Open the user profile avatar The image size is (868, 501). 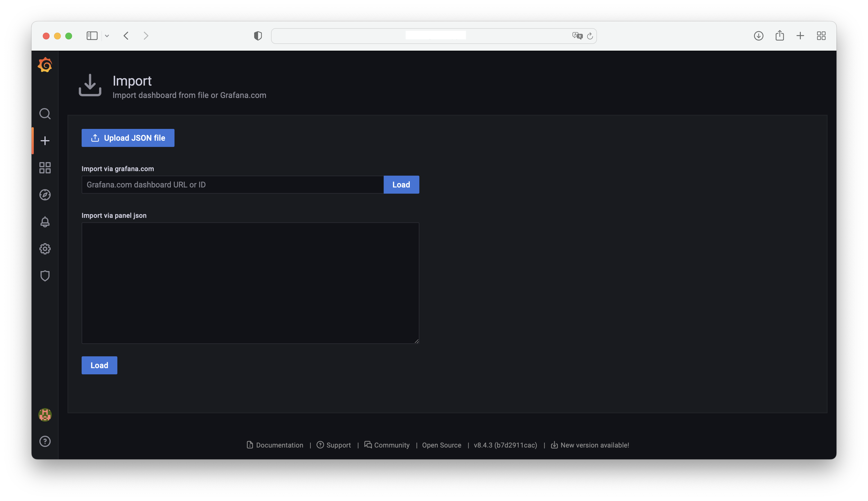pos(45,415)
